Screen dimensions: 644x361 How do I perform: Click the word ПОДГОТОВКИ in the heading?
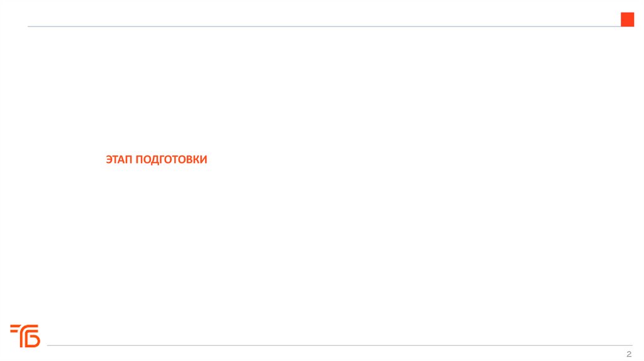coord(172,160)
